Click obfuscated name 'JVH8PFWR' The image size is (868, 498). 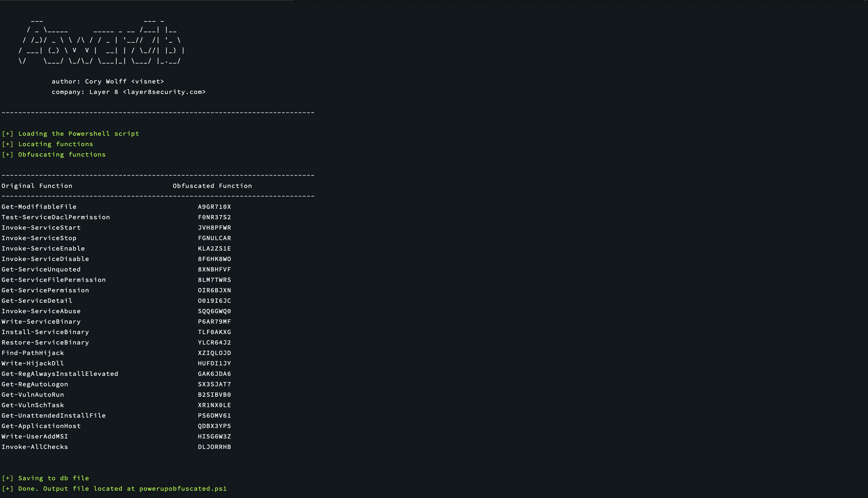tap(215, 227)
